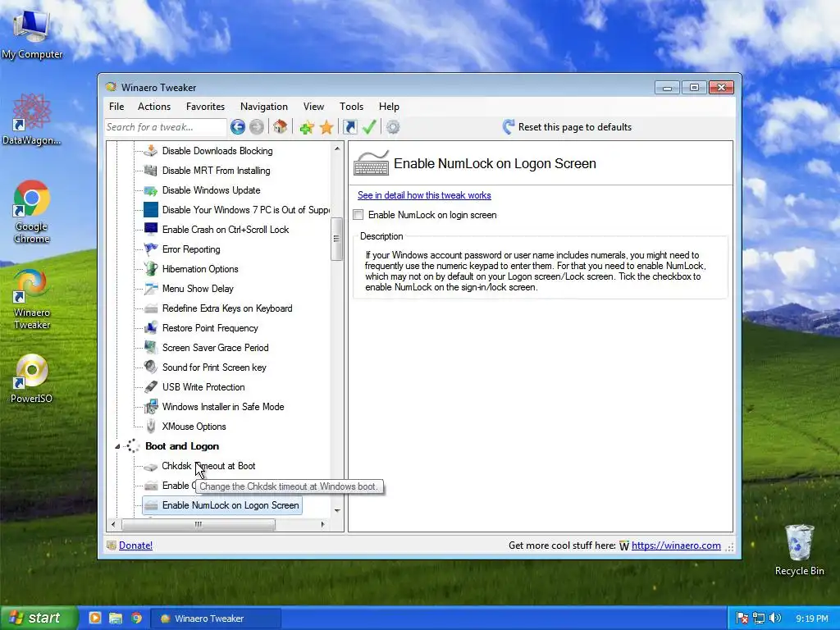Click the create shortcut arrow toolbar icon
Viewport: 840px width, 630px height.
349,127
